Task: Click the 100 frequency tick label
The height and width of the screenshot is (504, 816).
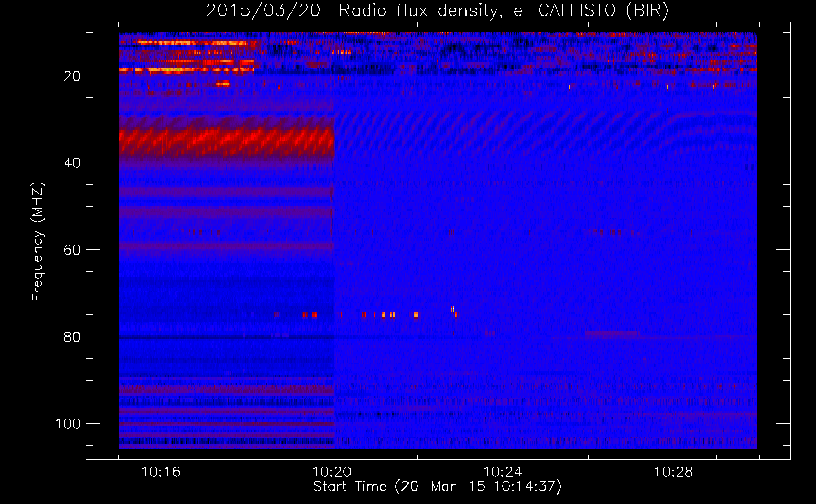Action: [68, 424]
